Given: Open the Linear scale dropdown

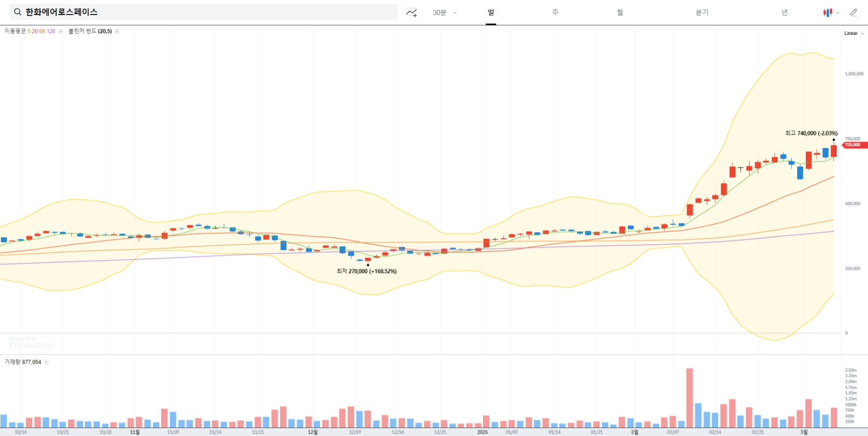Looking at the screenshot, I should pos(854,33).
